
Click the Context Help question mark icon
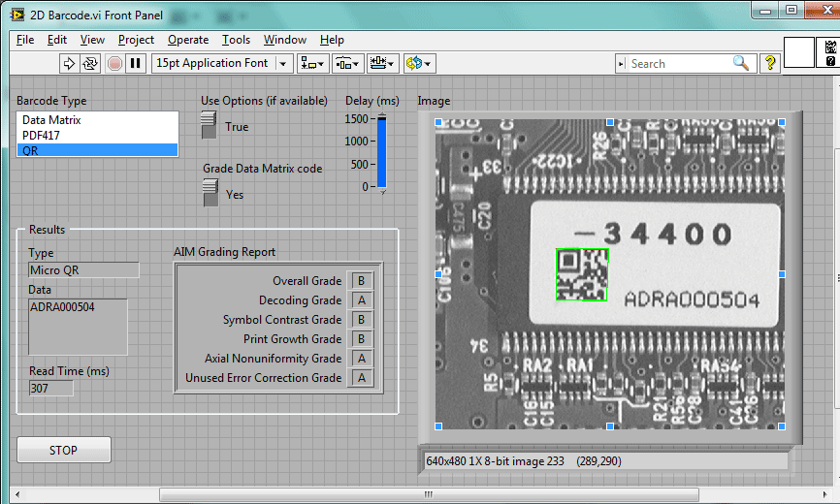coord(770,63)
